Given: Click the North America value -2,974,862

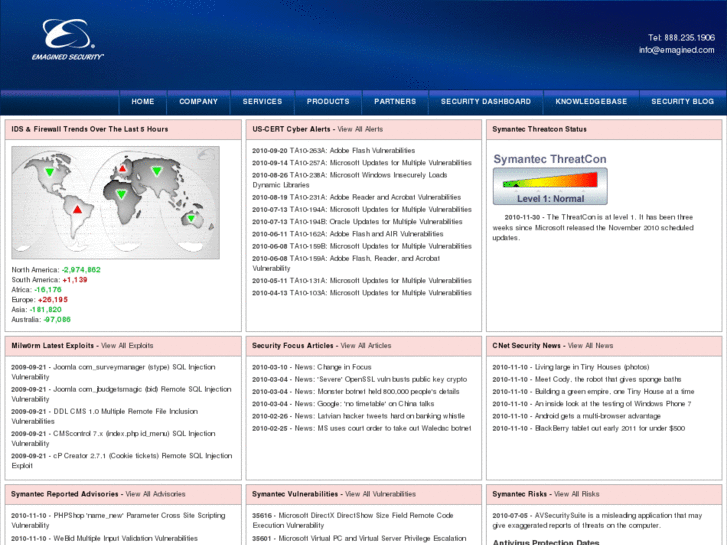Looking at the screenshot, I should tap(81, 270).
